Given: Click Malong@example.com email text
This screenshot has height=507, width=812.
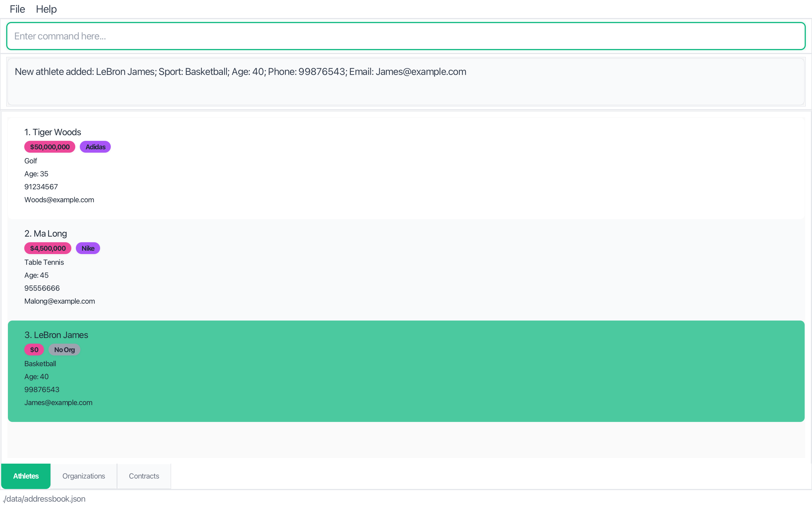Looking at the screenshot, I should [59, 301].
